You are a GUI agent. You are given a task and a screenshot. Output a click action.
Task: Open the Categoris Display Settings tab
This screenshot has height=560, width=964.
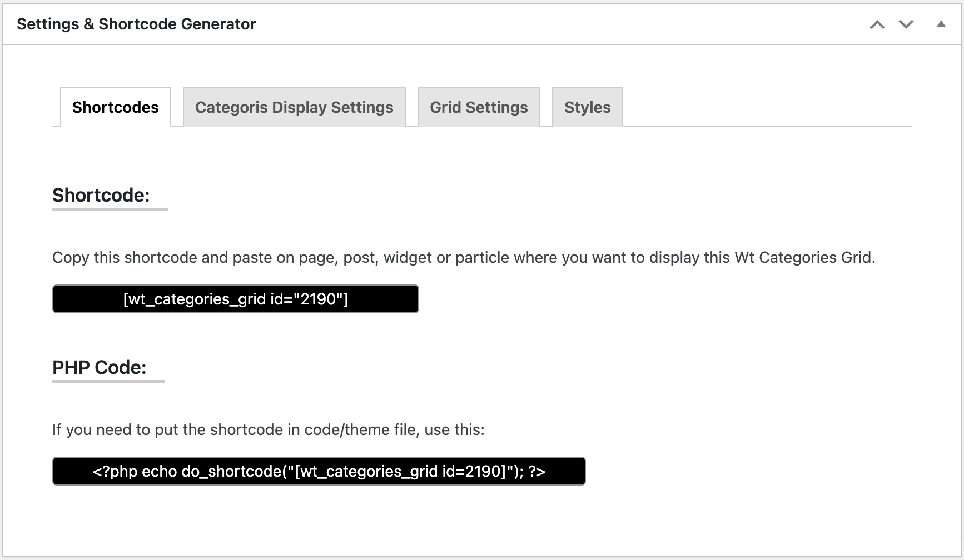tap(294, 107)
